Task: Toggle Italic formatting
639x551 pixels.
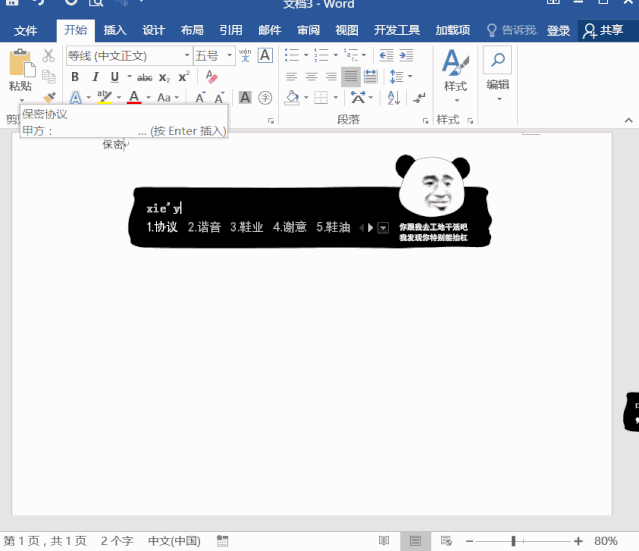Action: click(x=95, y=77)
